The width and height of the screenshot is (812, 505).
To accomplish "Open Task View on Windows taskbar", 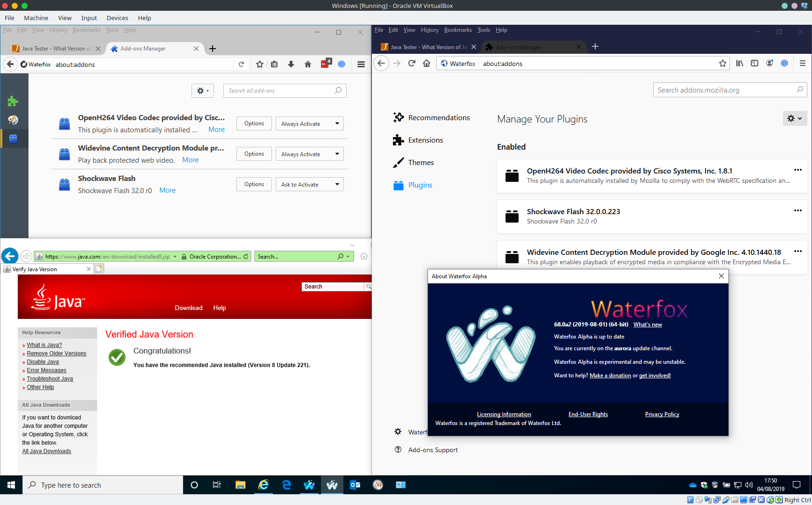I will coord(217,485).
